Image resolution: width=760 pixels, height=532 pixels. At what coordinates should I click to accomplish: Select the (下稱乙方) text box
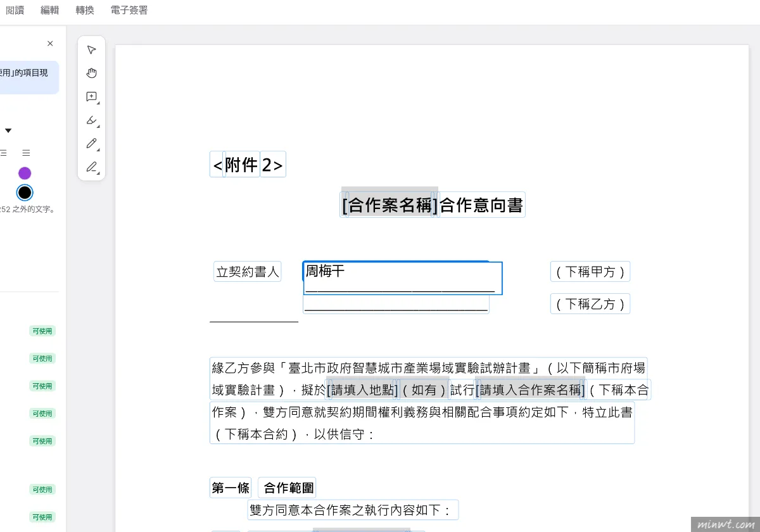pyautogui.click(x=590, y=304)
